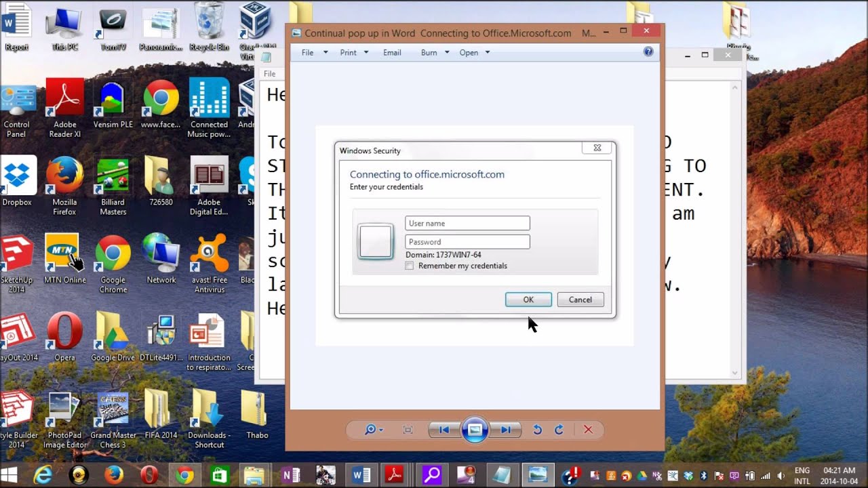Open SketchUp 2014 desktop icon
The height and width of the screenshot is (488, 868).
pyautogui.click(x=17, y=264)
